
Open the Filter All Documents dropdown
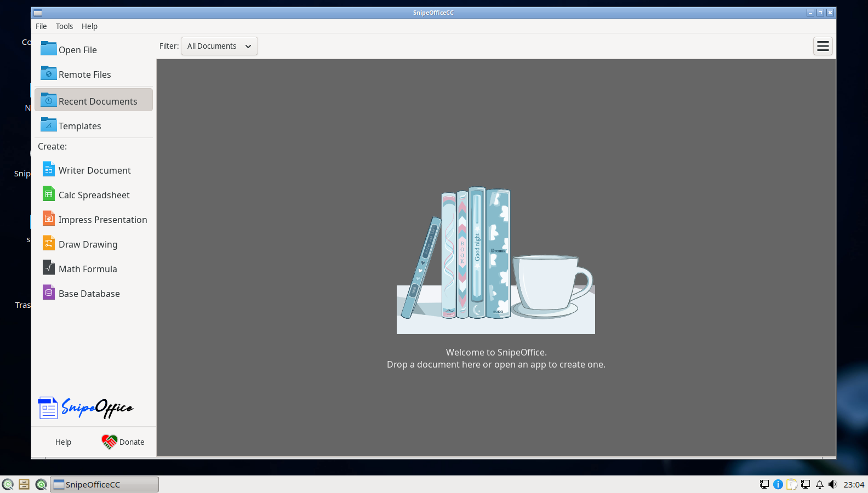tap(219, 46)
